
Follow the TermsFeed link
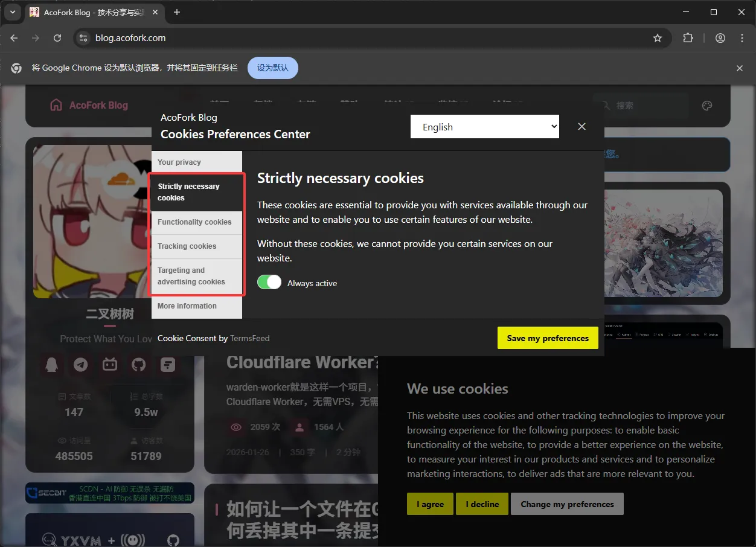point(250,338)
